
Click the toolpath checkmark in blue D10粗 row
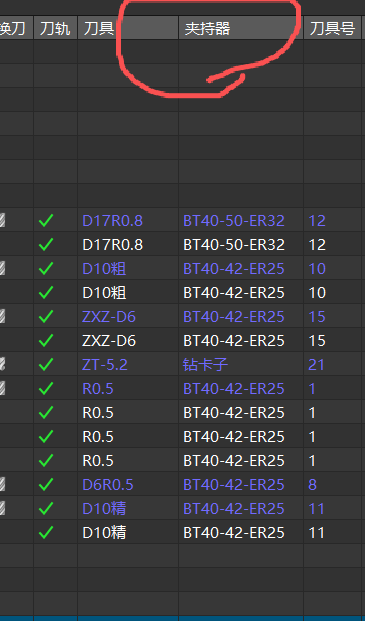[x=46, y=269]
